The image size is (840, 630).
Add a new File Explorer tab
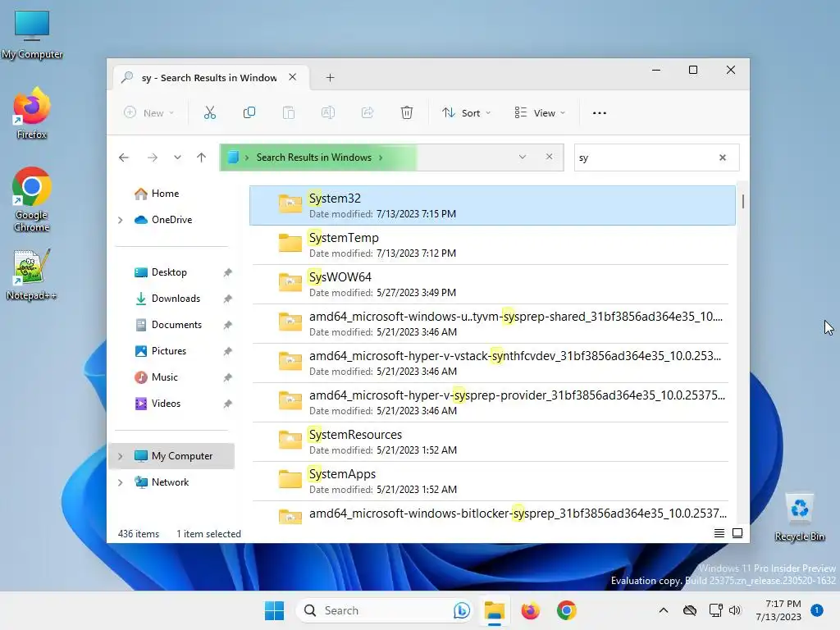coord(330,78)
